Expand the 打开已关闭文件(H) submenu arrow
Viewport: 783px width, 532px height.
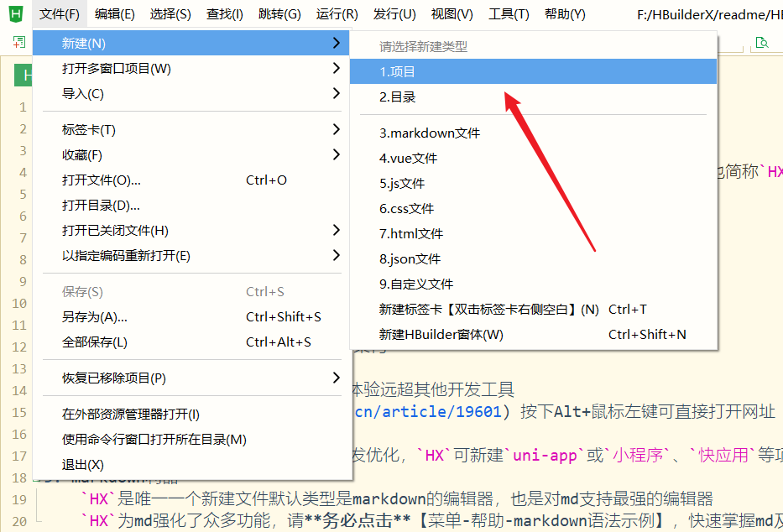coord(336,230)
